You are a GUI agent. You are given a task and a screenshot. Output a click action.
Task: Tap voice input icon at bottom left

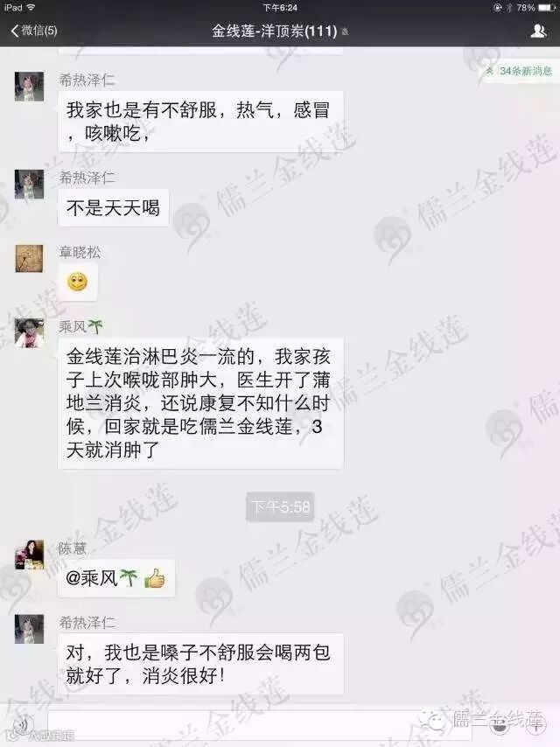point(23,724)
